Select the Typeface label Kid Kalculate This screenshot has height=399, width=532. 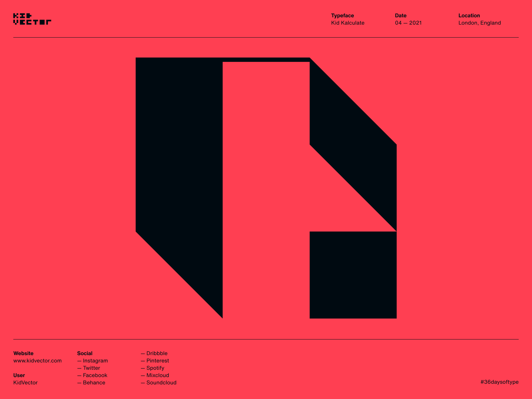coord(348,23)
